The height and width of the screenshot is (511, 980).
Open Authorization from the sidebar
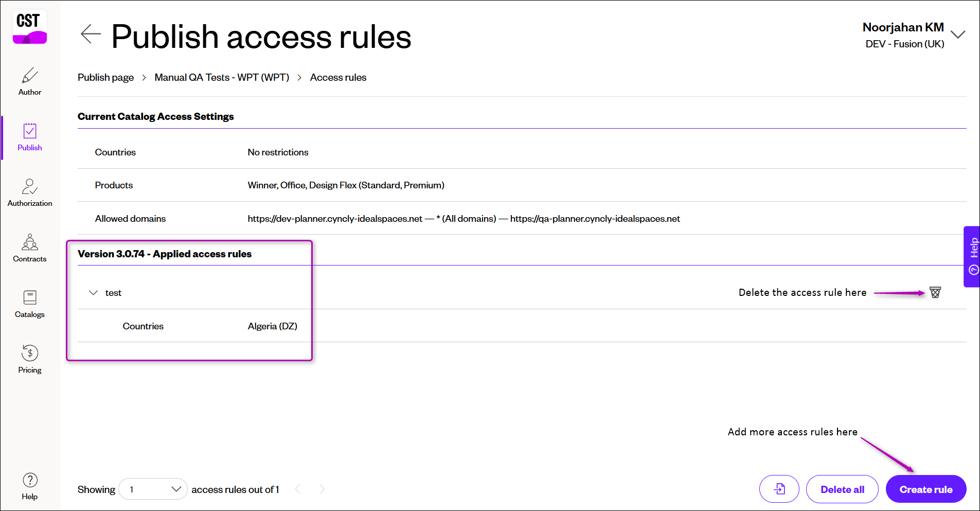30,192
